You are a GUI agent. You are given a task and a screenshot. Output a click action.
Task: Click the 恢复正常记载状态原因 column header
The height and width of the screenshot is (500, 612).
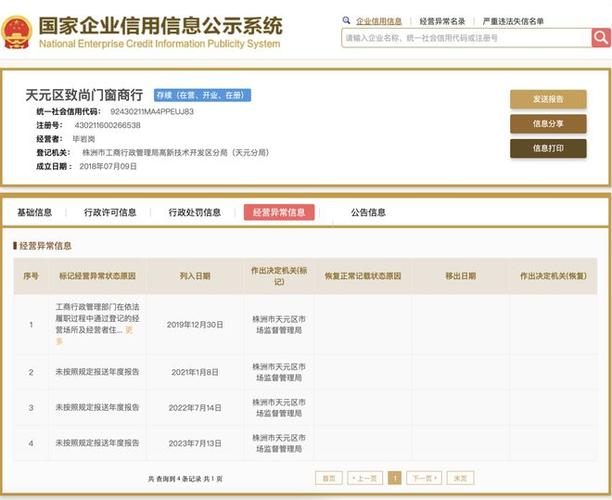363,276
